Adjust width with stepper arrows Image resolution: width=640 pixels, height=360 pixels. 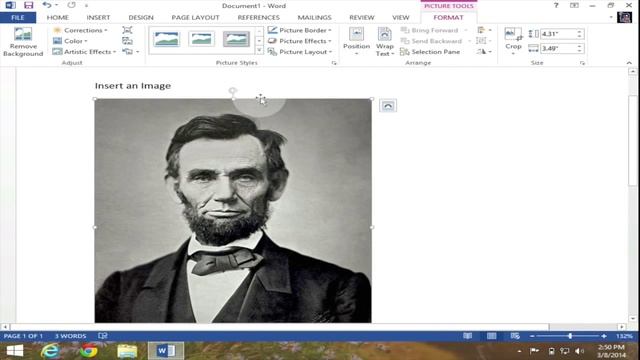580,48
